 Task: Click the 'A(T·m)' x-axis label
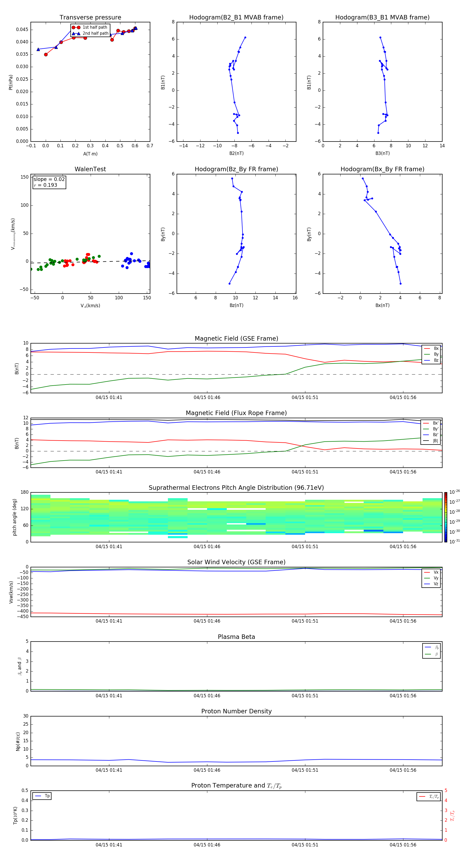coord(90,154)
